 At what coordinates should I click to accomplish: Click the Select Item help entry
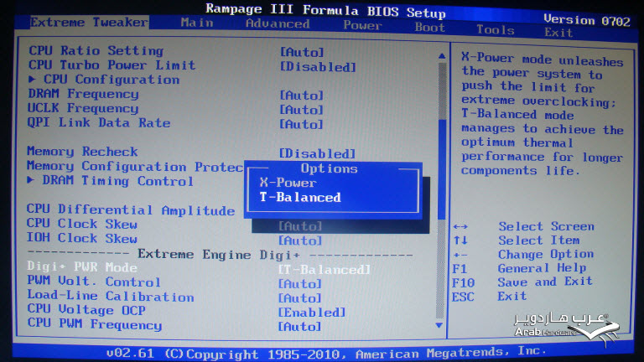pyautogui.click(x=539, y=240)
